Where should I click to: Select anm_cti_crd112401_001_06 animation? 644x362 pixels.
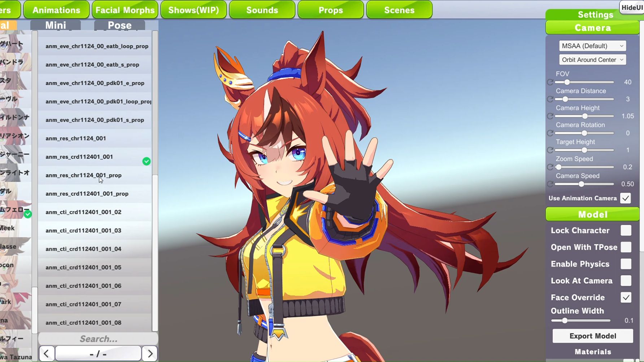(x=95, y=286)
